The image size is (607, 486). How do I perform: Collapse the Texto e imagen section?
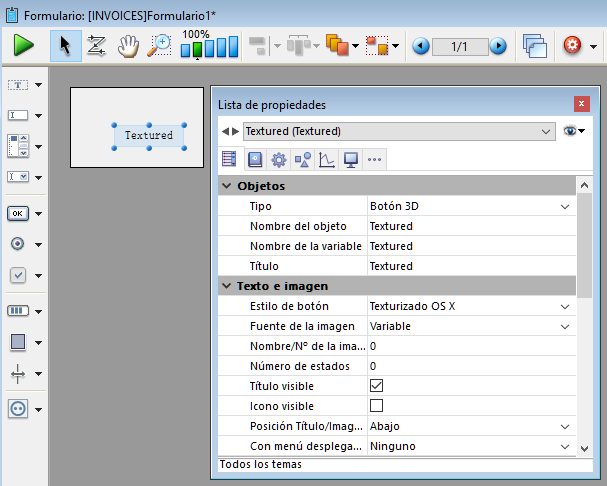225,286
